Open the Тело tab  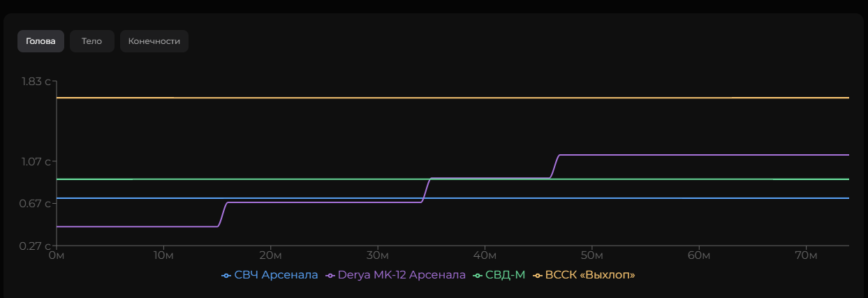coord(91,41)
